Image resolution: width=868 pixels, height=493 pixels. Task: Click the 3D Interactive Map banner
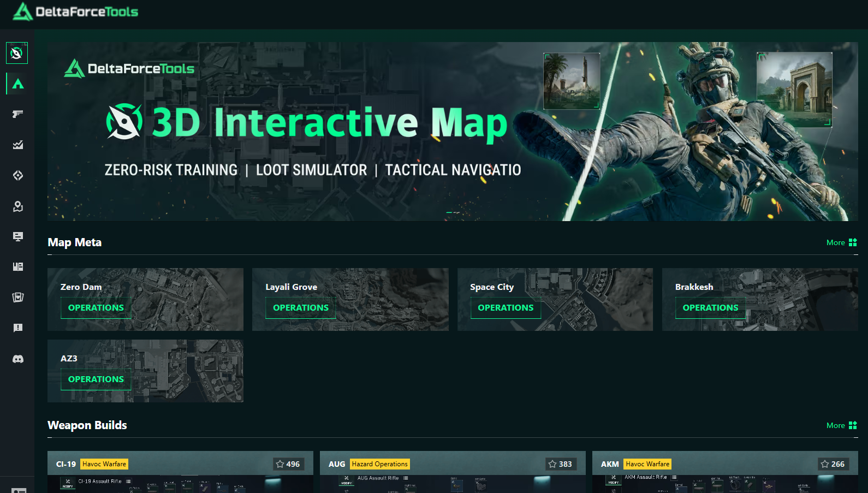(x=453, y=132)
